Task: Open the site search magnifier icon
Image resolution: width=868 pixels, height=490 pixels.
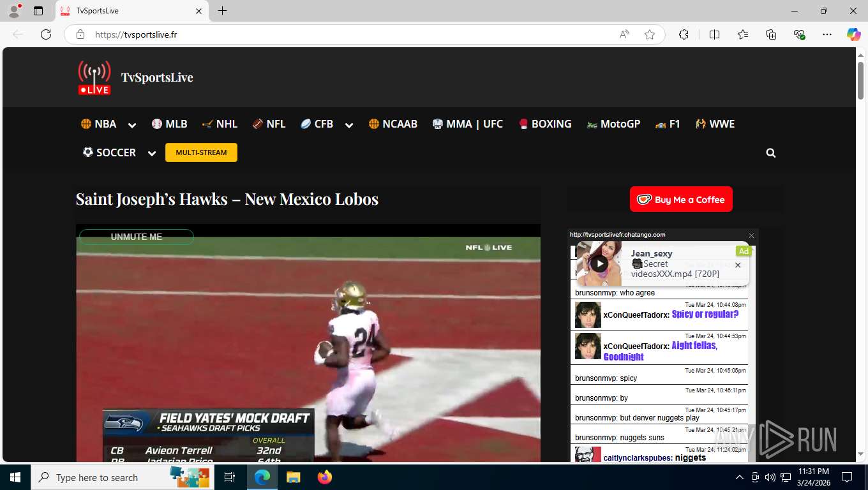Action: (x=771, y=153)
